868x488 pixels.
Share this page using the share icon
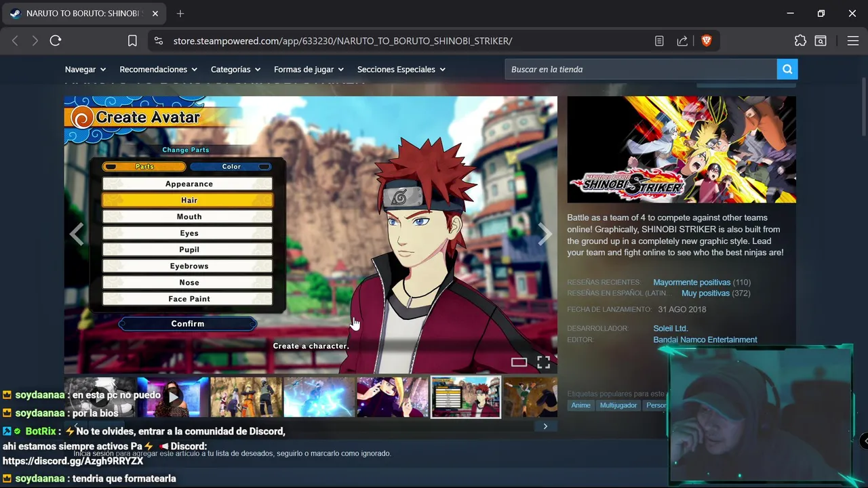(x=682, y=41)
